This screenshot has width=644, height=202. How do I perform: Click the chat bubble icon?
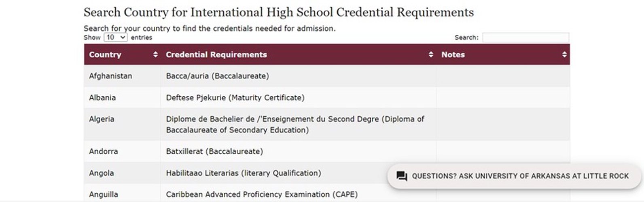tap(402, 176)
